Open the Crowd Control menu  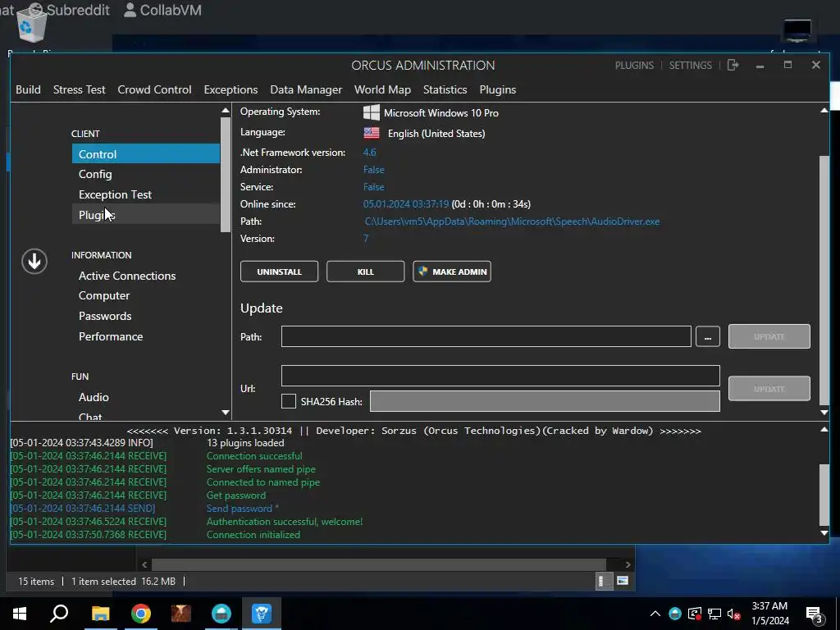(x=154, y=89)
